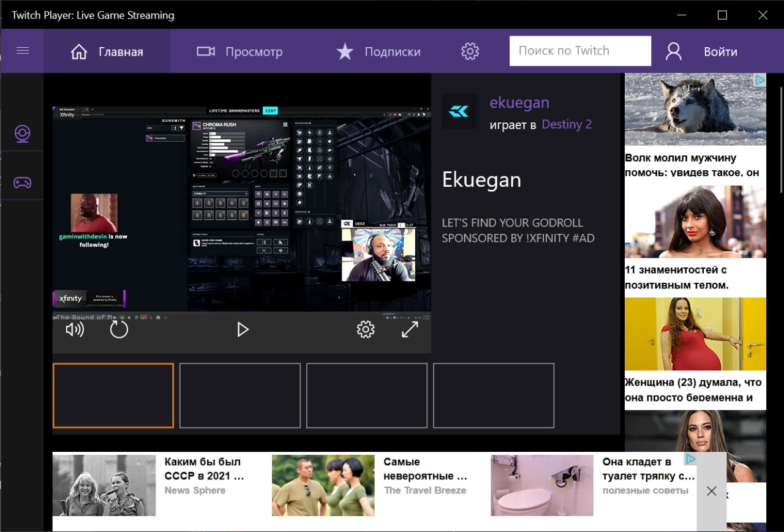Screen dimensions: 784x532
Task: Click the News Sphere source label
Action: tap(195, 490)
